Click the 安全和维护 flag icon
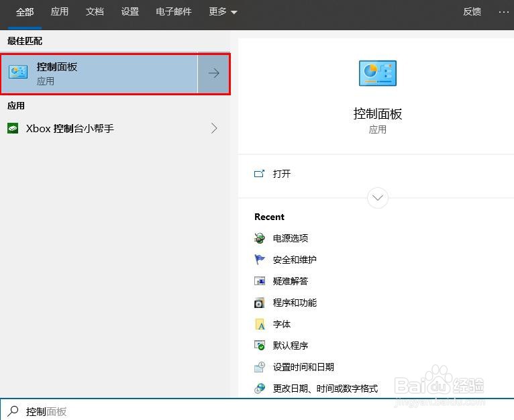 click(x=259, y=260)
